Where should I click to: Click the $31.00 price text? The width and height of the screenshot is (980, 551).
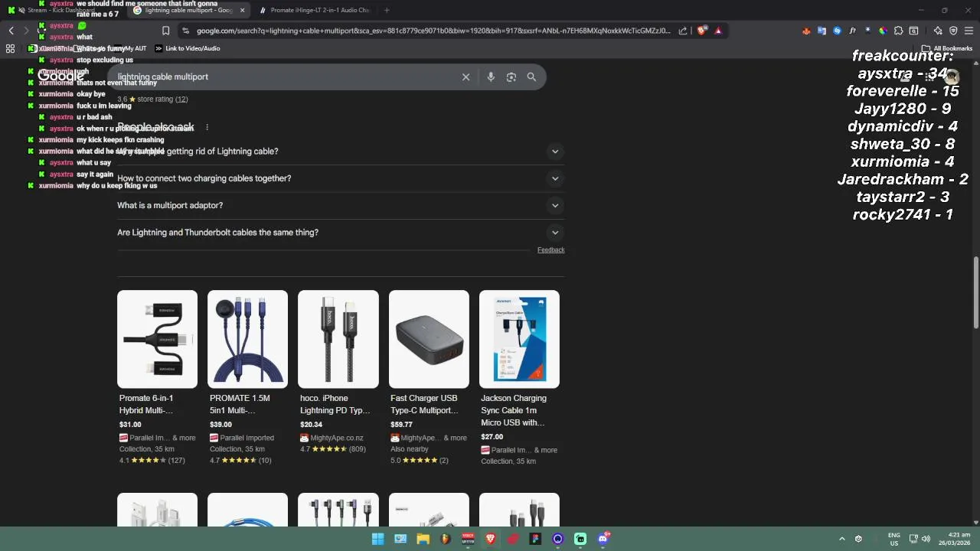130,424
